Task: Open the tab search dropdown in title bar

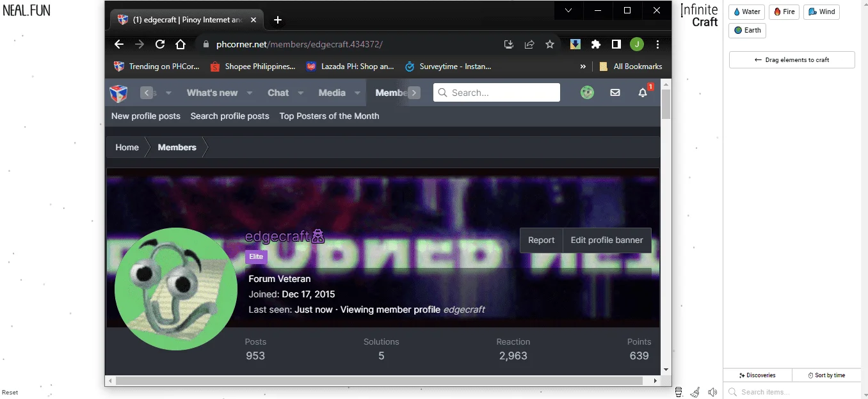Action: click(568, 10)
